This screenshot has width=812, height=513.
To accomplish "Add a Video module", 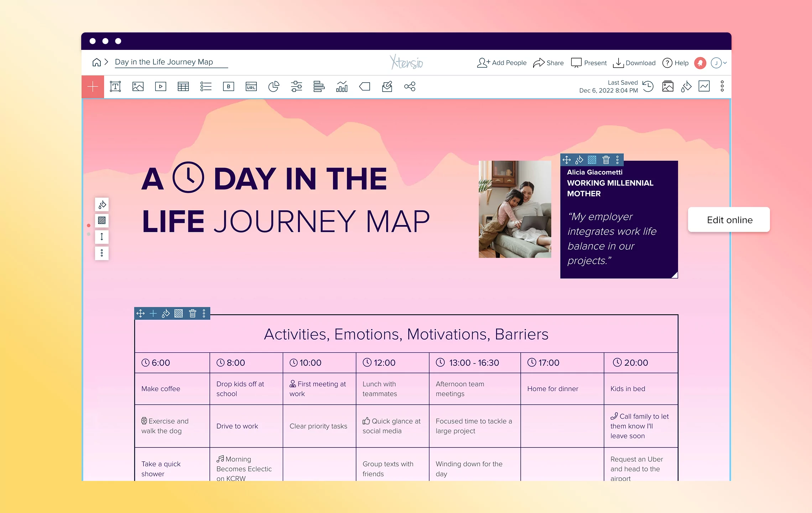I will pos(161,86).
